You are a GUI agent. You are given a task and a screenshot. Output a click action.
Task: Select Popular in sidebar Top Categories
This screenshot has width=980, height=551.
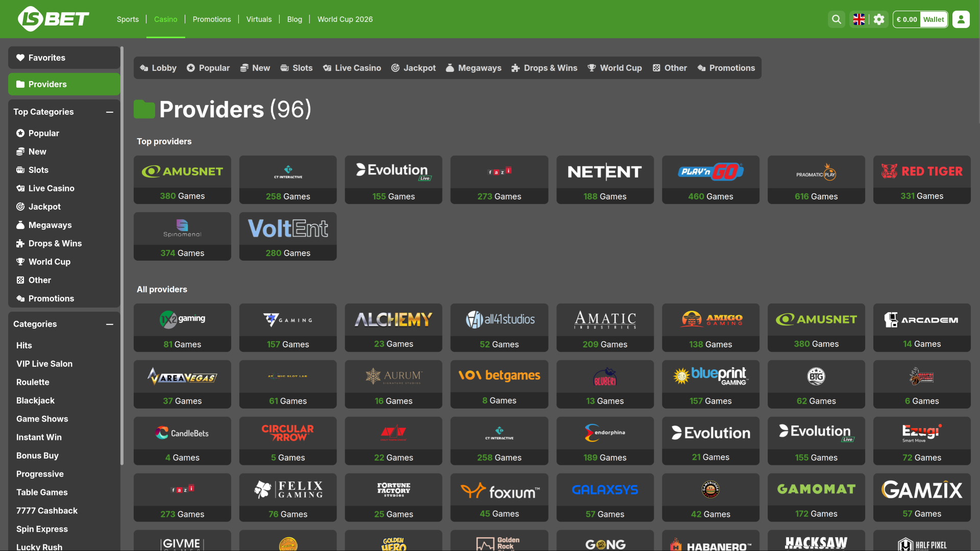[x=64, y=133]
